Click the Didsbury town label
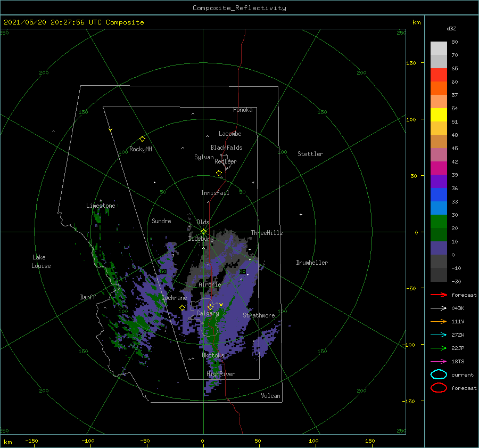The image size is (479, 448). (x=201, y=239)
